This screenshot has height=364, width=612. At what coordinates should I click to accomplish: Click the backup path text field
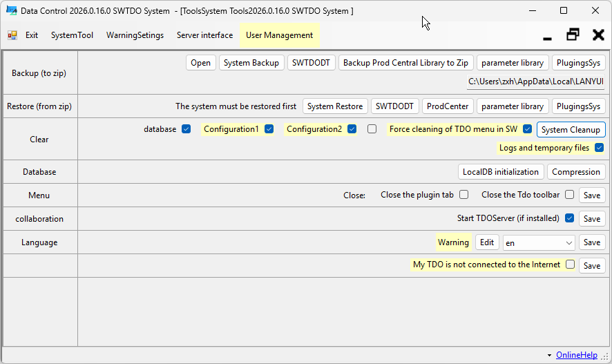click(x=535, y=82)
